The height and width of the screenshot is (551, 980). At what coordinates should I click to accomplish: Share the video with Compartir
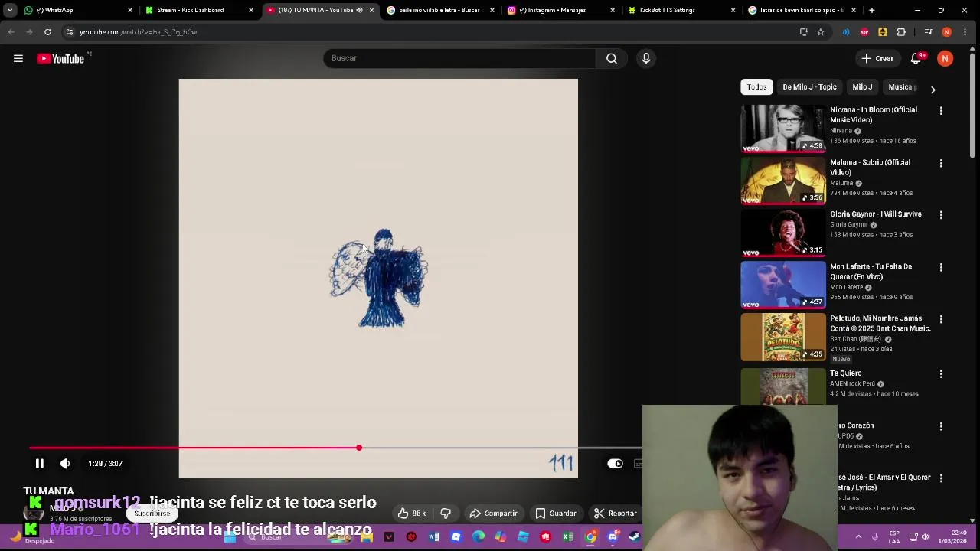(493, 514)
